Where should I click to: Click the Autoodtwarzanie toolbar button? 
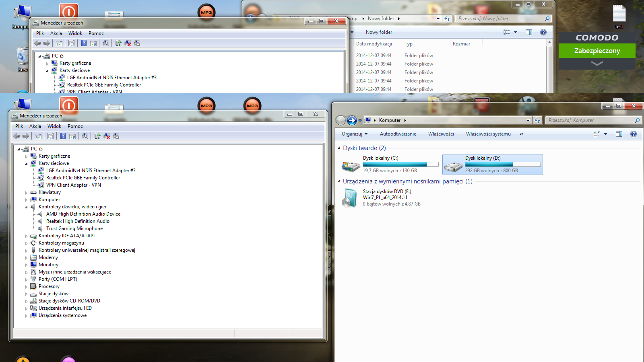398,134
